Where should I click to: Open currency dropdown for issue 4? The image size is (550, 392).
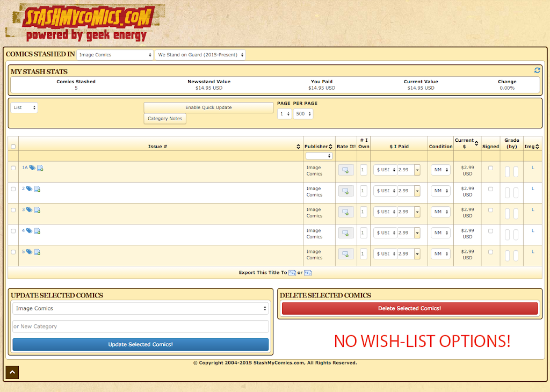coord(385,233)
